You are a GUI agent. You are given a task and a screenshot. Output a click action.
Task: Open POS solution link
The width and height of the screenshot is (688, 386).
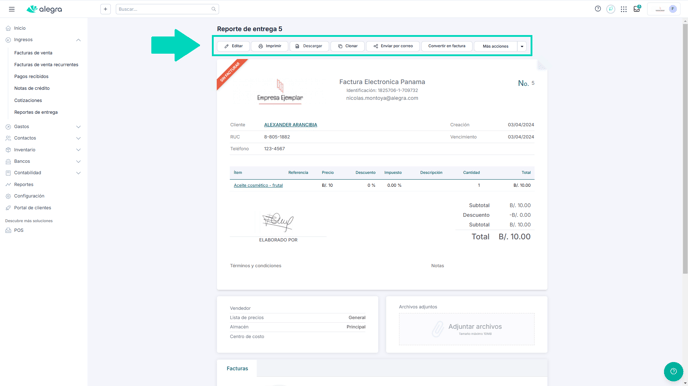18,230
